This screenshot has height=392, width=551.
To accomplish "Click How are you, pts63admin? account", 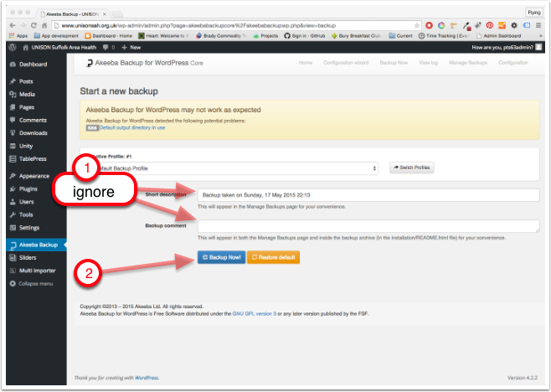I will tap(507, 47).
